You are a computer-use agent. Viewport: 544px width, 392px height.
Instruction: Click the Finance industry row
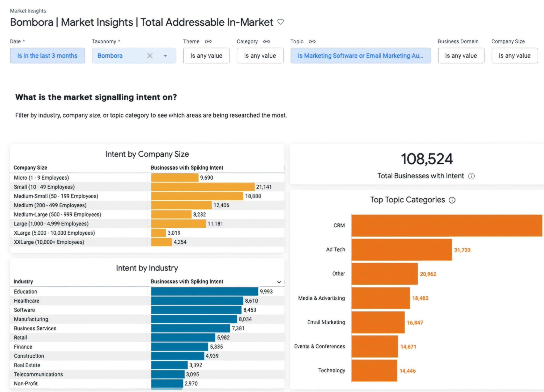(147, 347)
